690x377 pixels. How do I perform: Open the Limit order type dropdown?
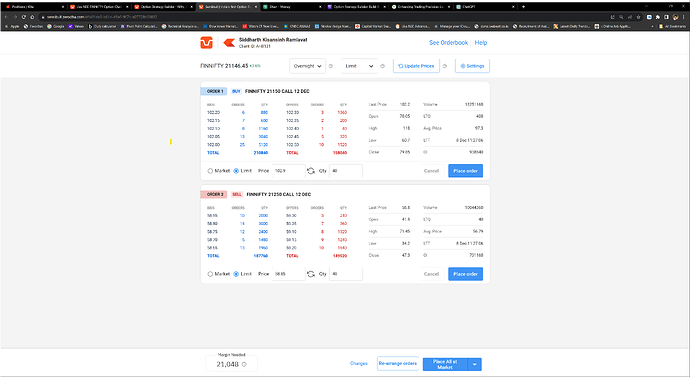click(359, 66)
